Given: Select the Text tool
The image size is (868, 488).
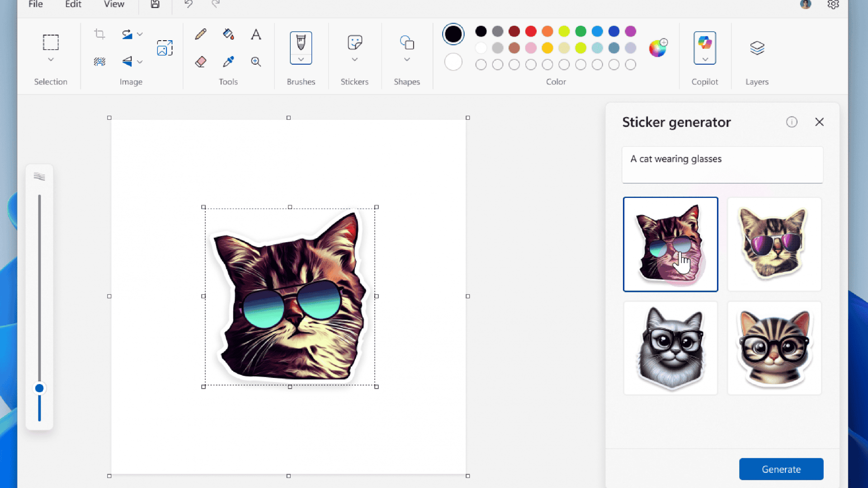Looking at the screenshot, I should tap(256, 34).
